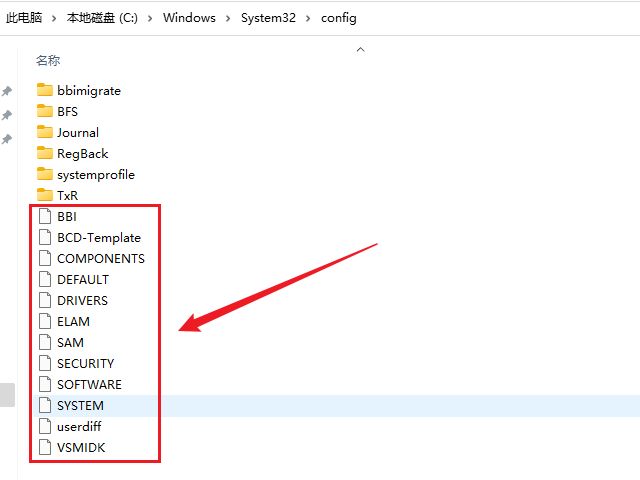The width and height of the screenshot is (640, 480).
Task: Click the SOFTWARE file icon
Action: (x=44, y=384)
